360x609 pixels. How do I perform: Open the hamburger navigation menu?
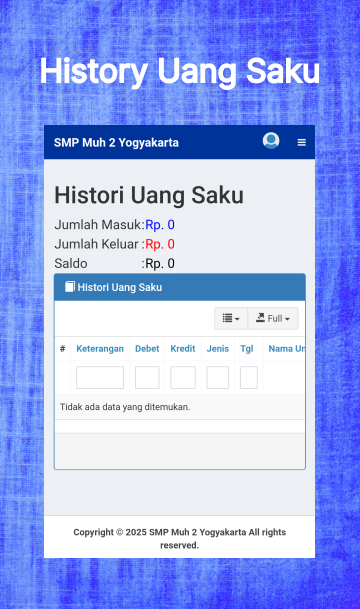(301, 143)
